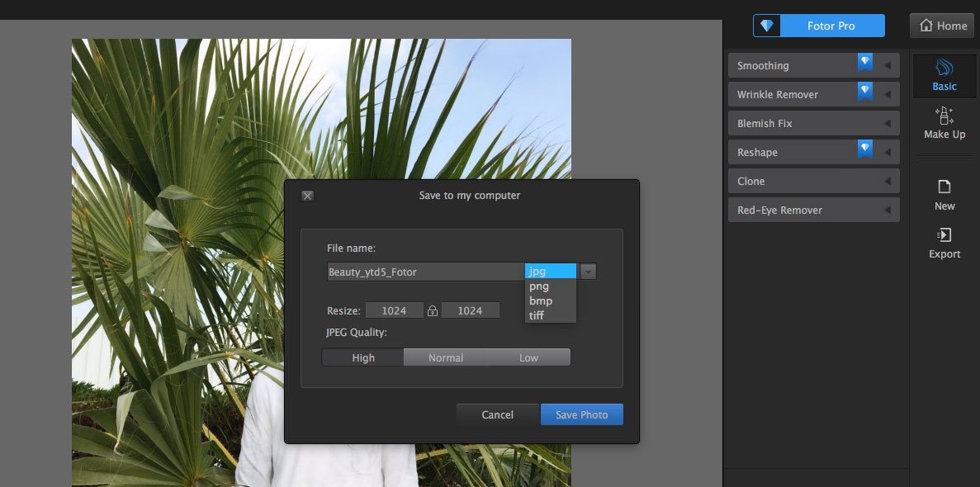The image size is (980, 487).
Task: Choose bmp format from the list
Action: 551,300
